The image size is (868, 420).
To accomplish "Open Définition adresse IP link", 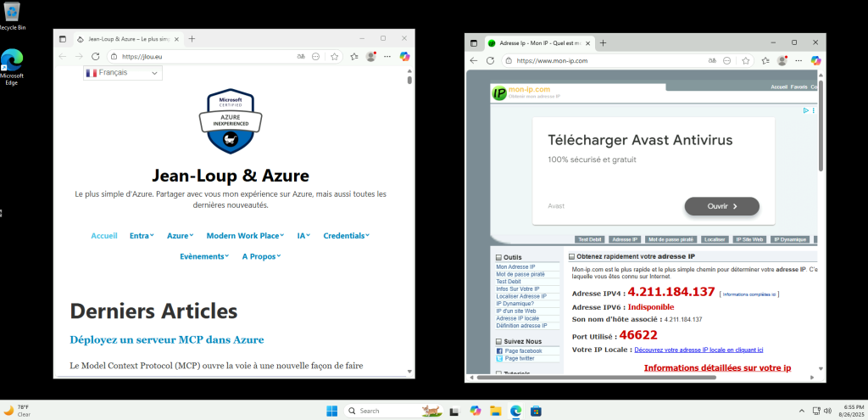I will [x=521, y=326].
